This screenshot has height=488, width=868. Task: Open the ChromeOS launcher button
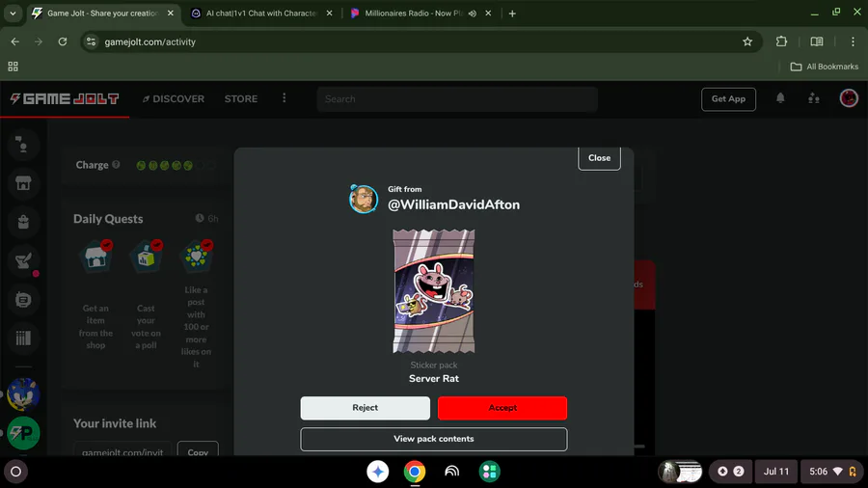(x=15, y=472)
